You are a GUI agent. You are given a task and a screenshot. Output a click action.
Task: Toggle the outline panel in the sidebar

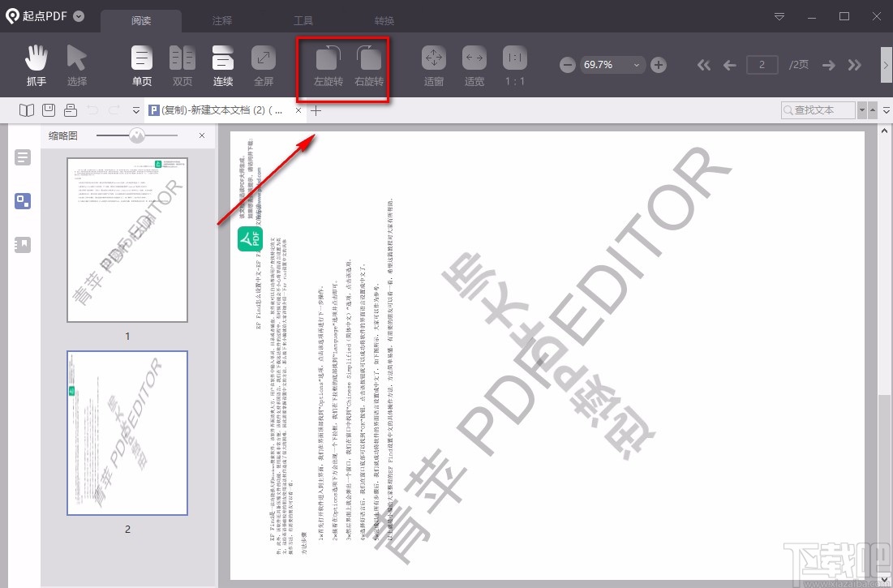22,157
